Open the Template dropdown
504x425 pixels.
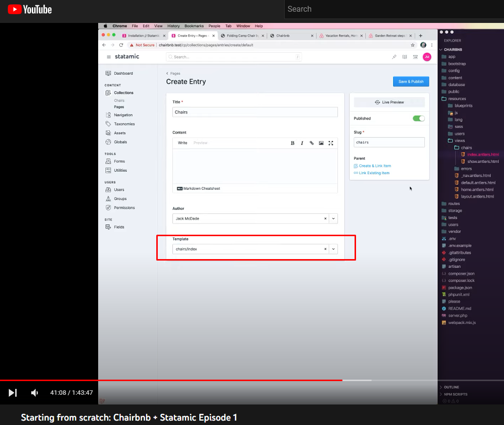[x=334, y=249]
